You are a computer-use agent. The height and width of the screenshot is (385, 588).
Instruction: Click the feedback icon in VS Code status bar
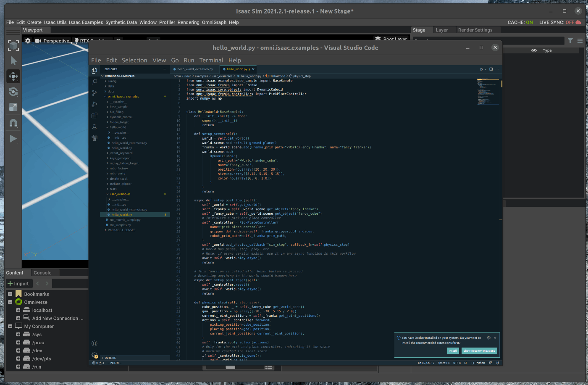coord(490,363)
